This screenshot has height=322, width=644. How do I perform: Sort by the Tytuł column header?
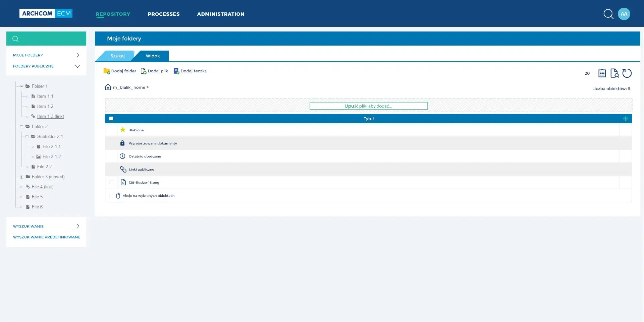pos(369,119)
